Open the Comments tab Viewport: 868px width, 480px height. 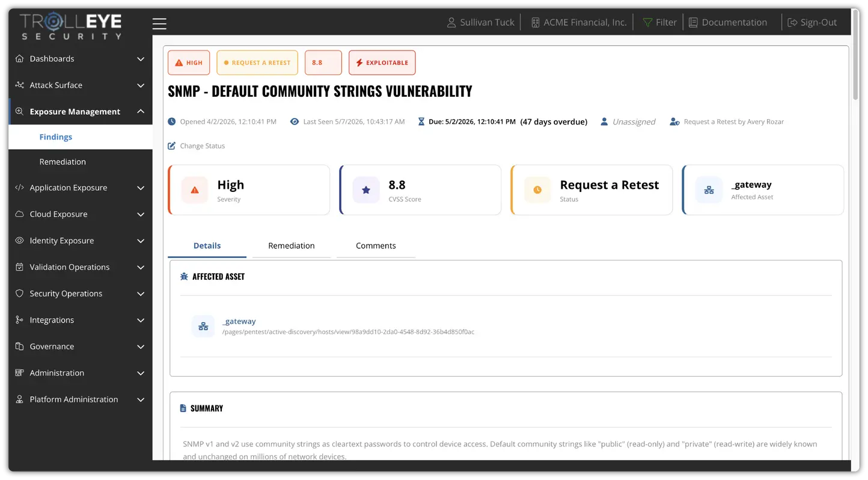click(x=376, y=245)
